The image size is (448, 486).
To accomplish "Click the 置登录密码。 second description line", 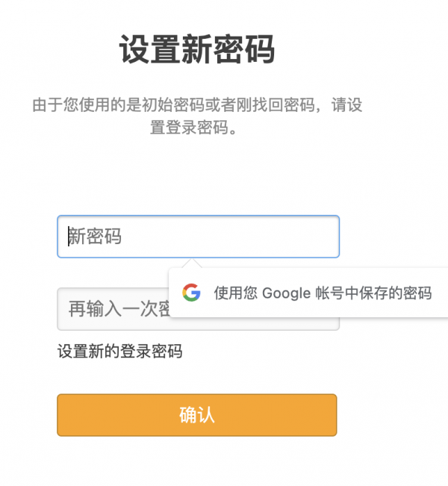I will tap(194, 128).
